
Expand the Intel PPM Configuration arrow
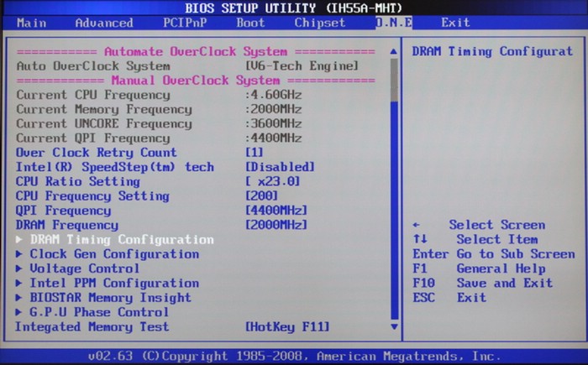[x=18, y=283]
